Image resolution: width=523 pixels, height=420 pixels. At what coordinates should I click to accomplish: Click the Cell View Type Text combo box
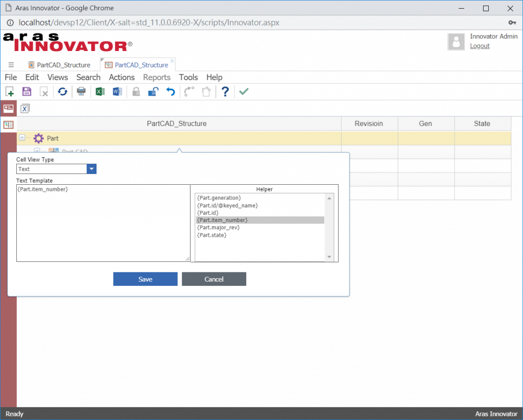pos(56,169)
